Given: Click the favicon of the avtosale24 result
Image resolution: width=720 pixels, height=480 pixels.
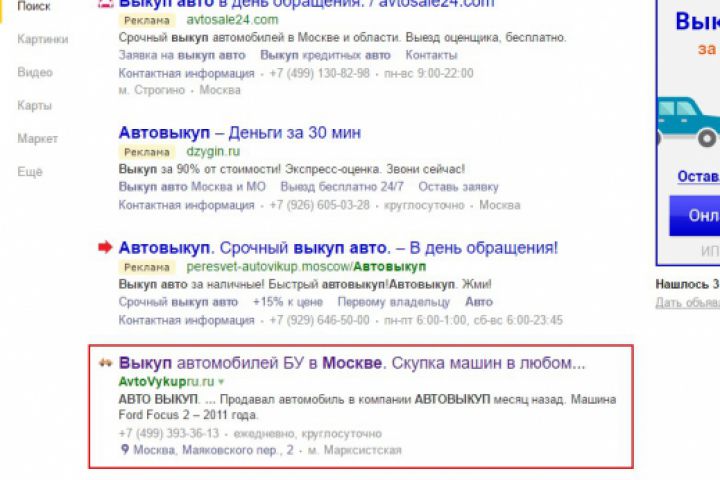Looking at the screenshot, I should [x=106, y=4].
